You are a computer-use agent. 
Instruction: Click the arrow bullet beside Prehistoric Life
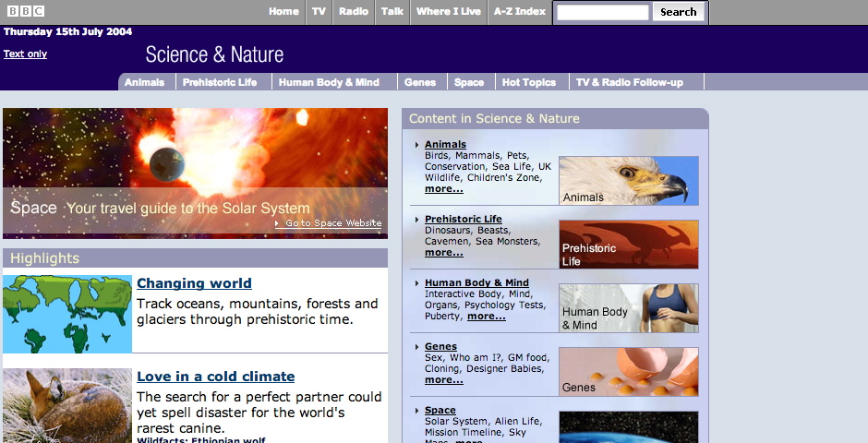[x=416, y=220]
